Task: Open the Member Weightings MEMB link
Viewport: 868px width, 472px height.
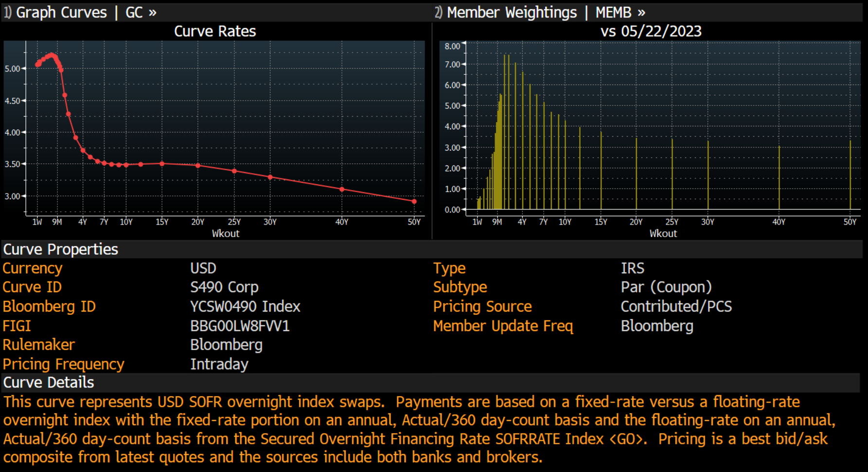Action: [x=540, y=12]
